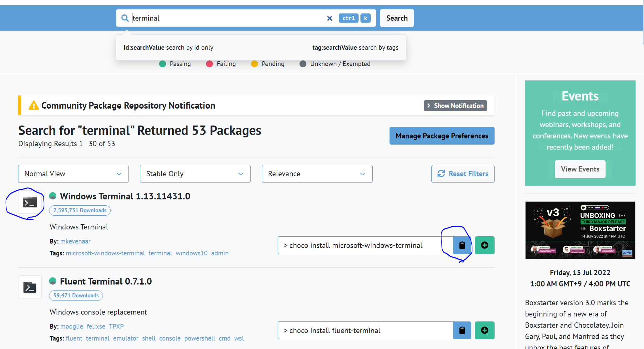Add Windows Terminal with the plus button
This screenshot has width=644, height=349.
484,245
